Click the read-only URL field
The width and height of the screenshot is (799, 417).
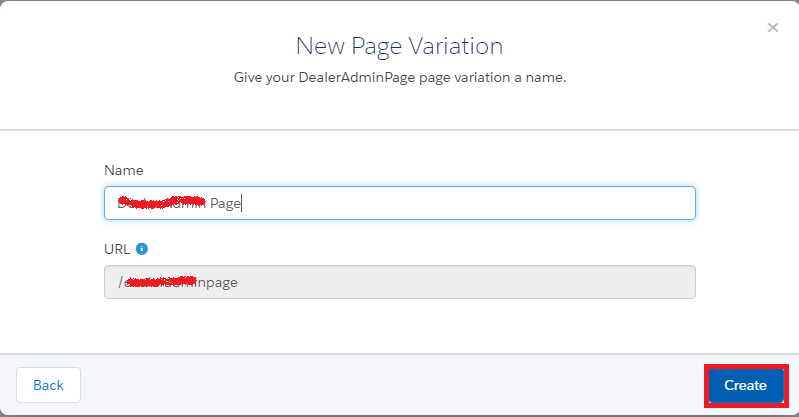coord(400,282)
